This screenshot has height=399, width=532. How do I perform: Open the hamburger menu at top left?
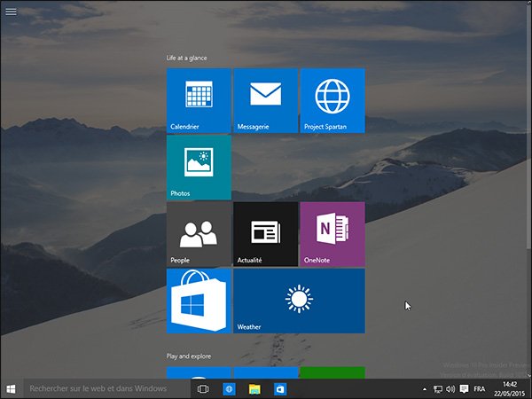tap(11, 12)
